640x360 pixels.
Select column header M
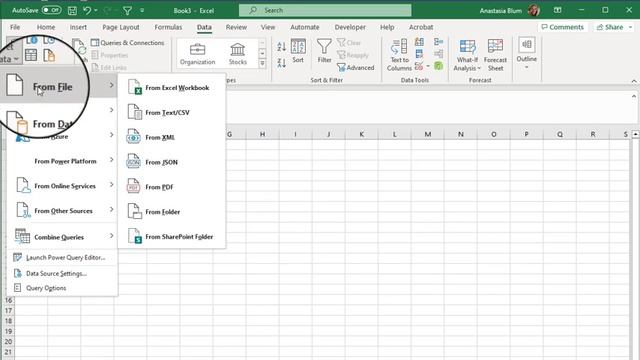tap(427, 134)
